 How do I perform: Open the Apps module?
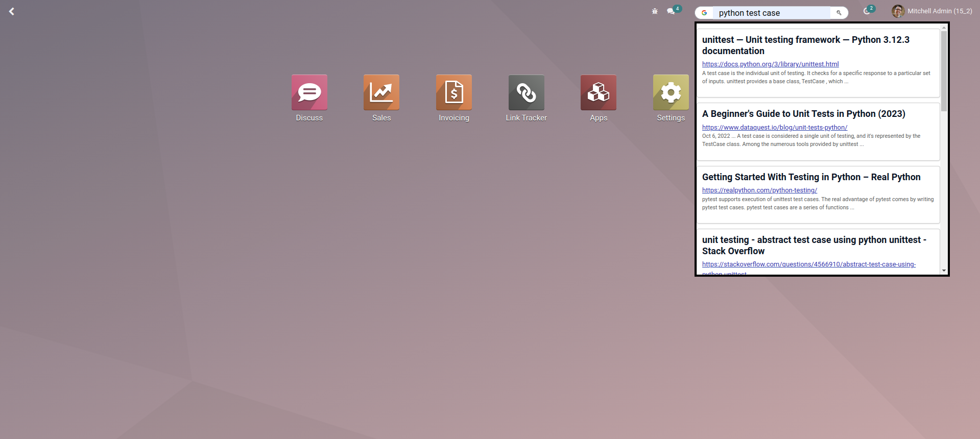pyautogui.click(x=599, y=98)
